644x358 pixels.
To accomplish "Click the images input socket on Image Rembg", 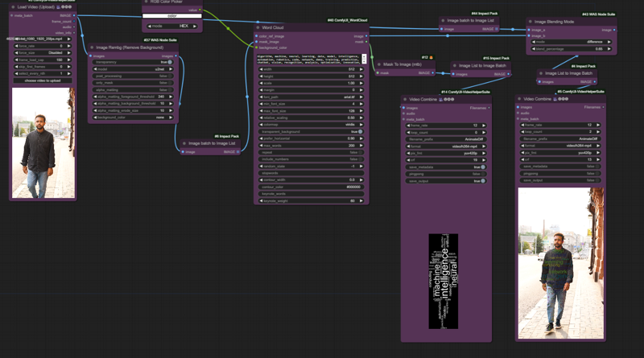I will tap(91, 56).
